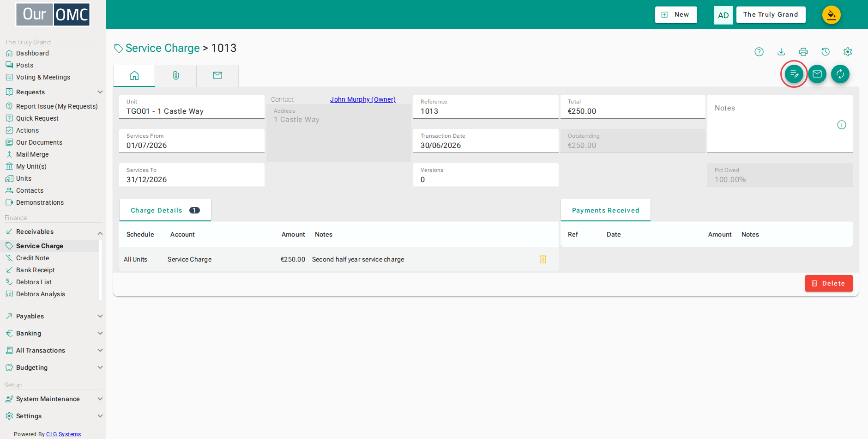
Task: Click the green refresh circular button
Action: click(840, 74)
